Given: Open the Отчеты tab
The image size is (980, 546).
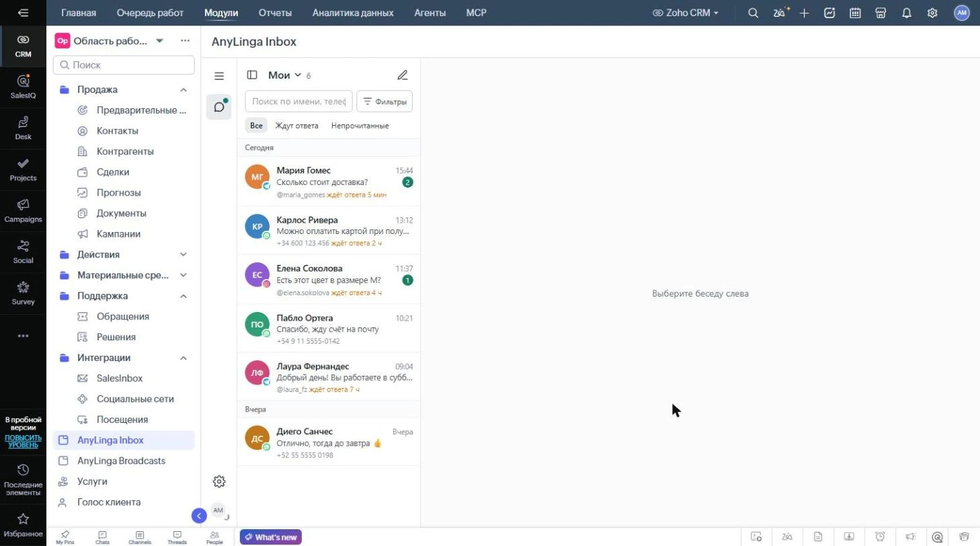Looking at the screenshot, I should pos(275,13).
